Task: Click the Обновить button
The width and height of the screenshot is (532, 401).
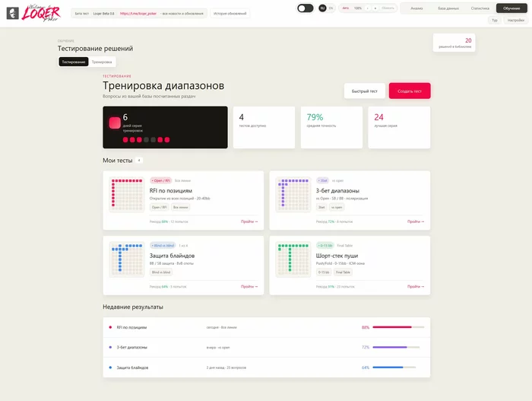Action: point(388,8)
